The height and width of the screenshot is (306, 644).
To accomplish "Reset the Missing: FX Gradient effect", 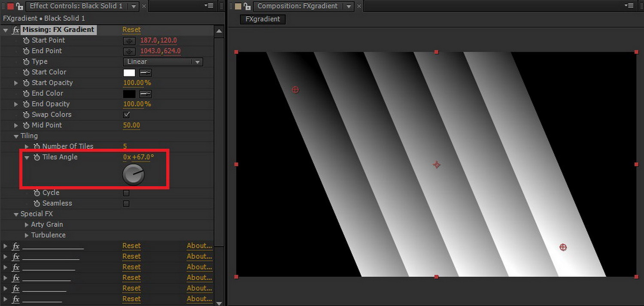I will 131,30.
